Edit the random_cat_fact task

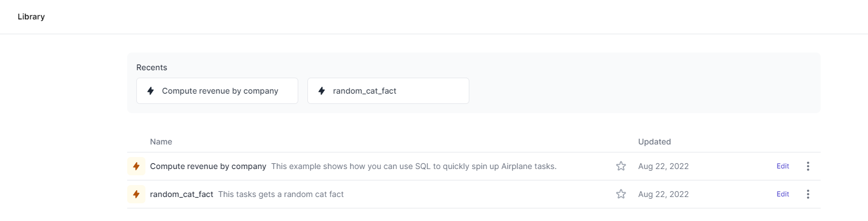point(783,194)
